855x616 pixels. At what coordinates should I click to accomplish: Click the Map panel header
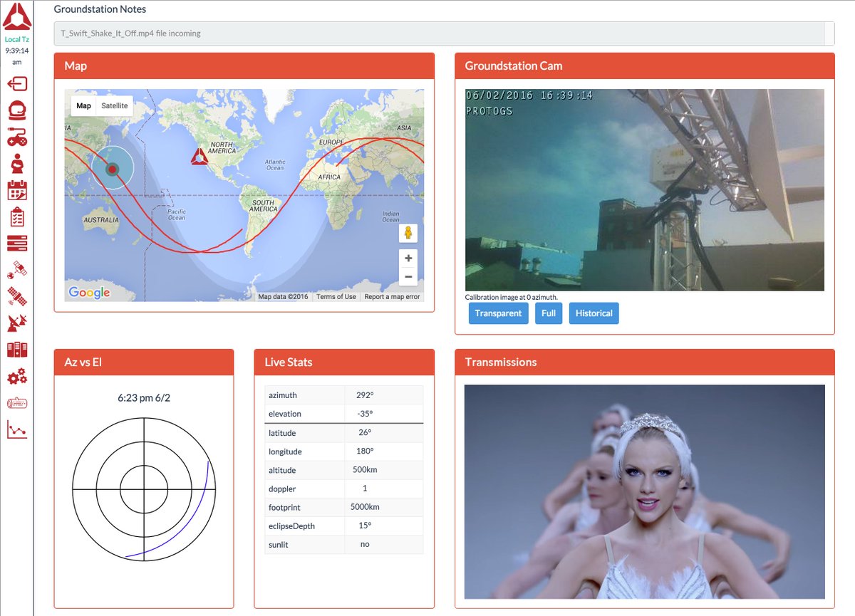(244, 66)
